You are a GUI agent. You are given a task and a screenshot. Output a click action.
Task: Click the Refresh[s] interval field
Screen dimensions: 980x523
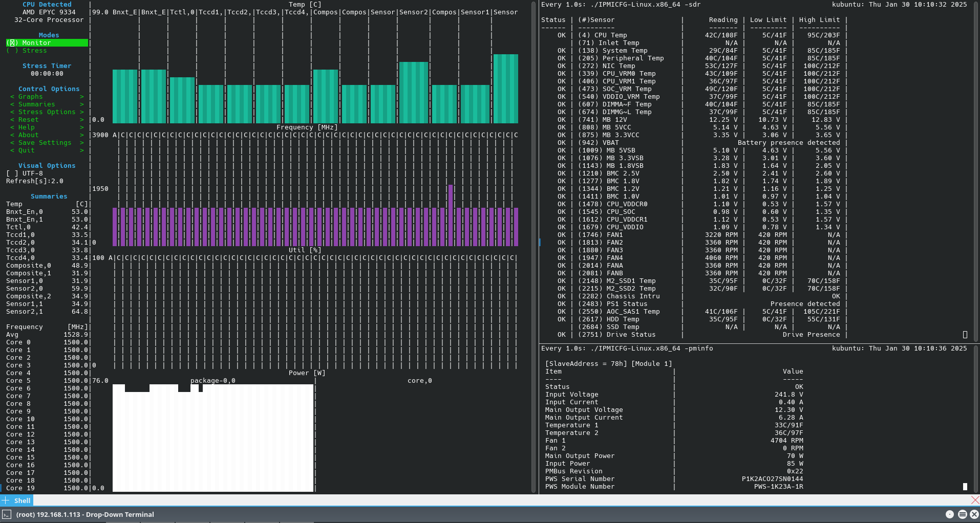[x=35, y=181]
